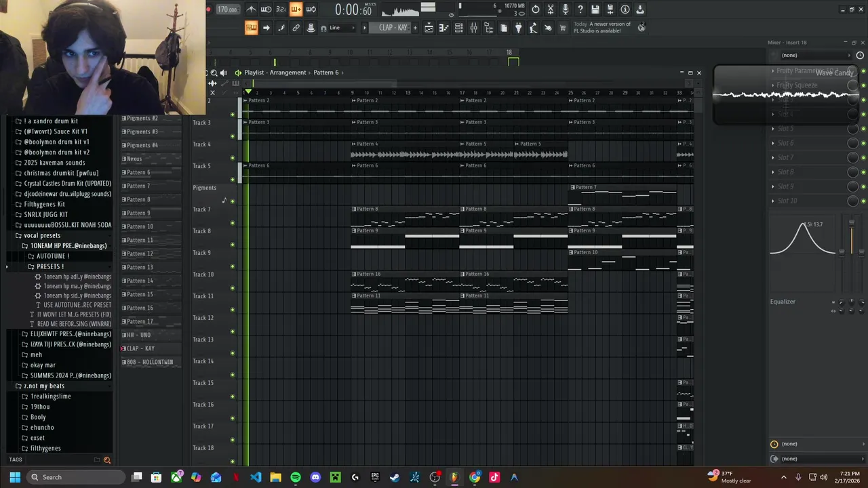Toggle the recording countdown button
This screenshot has width=868, height=488.
(x=281, y=9)
